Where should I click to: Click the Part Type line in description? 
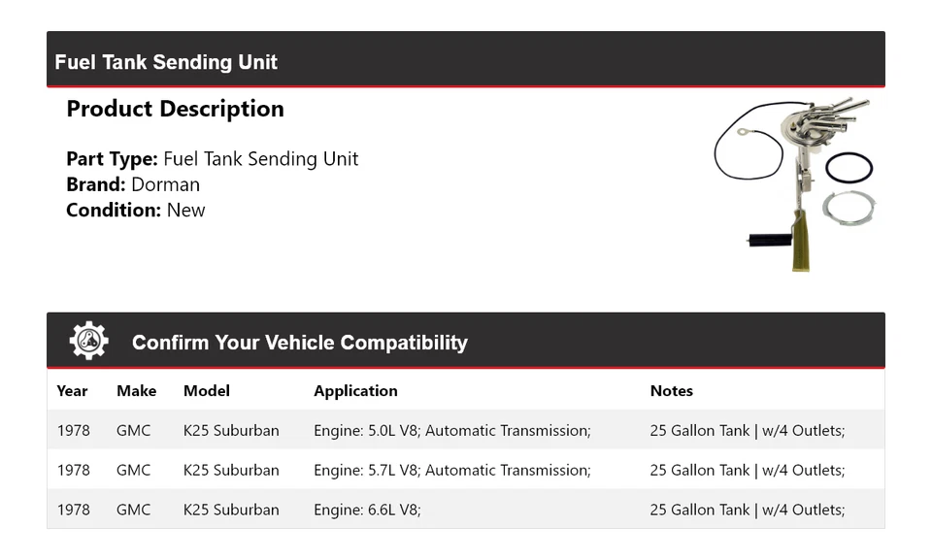[x=212, y=159]
